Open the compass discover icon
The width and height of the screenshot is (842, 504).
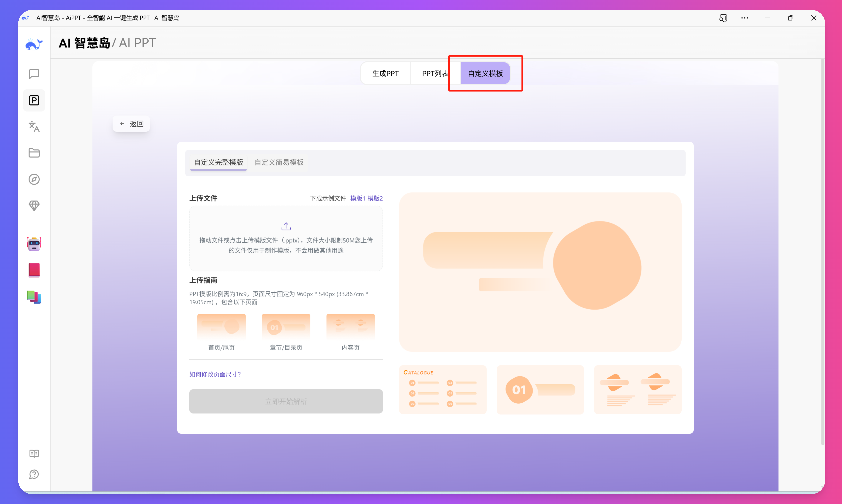point(34,179)
